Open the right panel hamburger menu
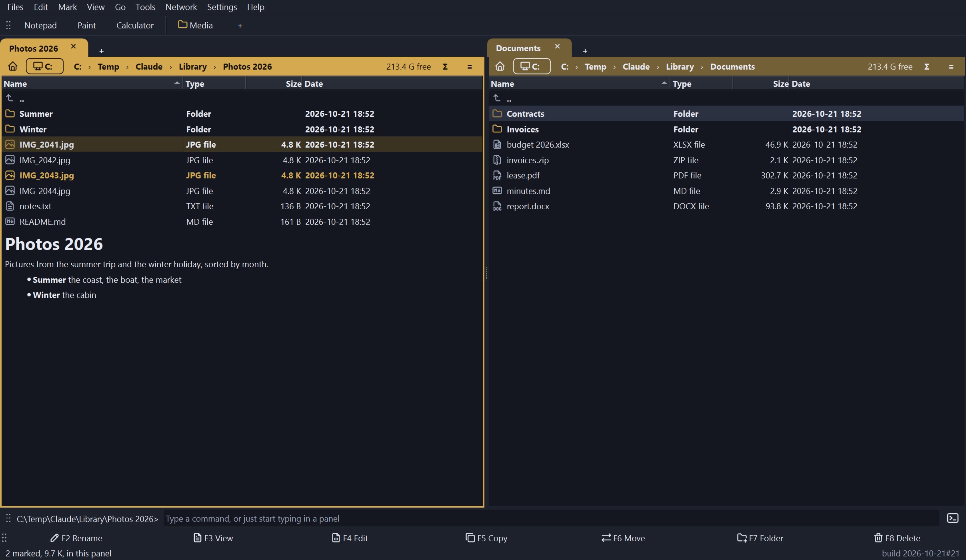 coord(951,67)
